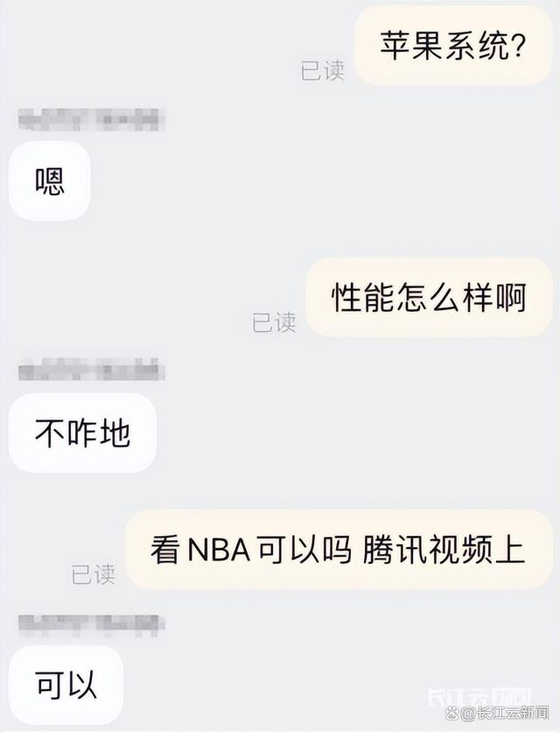Viewport: 560px width, 733px height.
Task: Select the '看 NBA 可以吗 腾讯视频上' message
Action: tap(339, 549)
